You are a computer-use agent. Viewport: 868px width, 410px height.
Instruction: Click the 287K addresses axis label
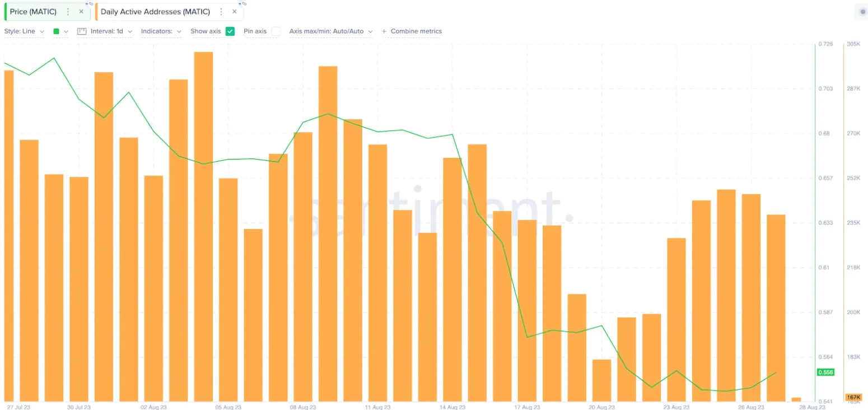pyautogui.click(x=853, y=88)
